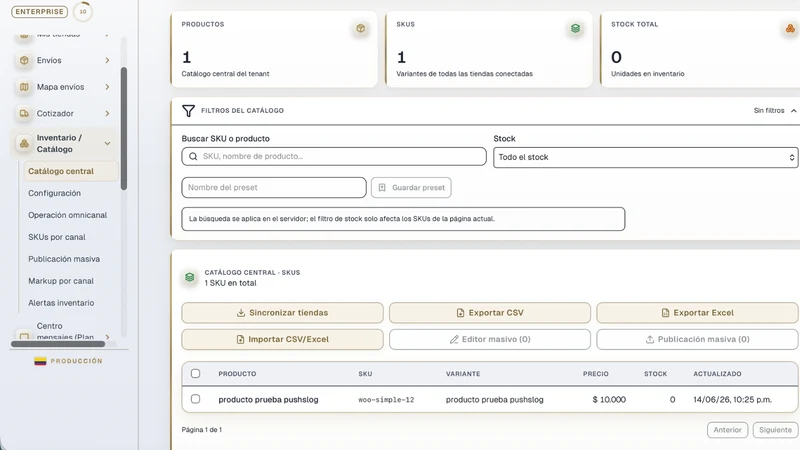Click the SKUs card green stack icon
This screenshot has height=450, width=800.
tap(576, 29)
